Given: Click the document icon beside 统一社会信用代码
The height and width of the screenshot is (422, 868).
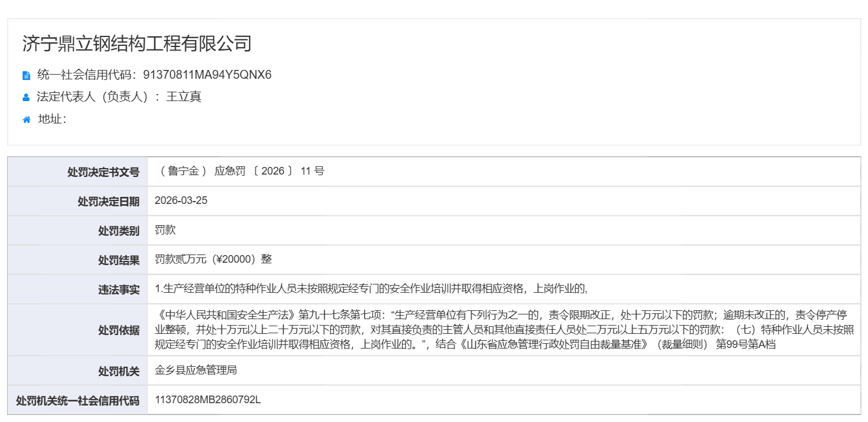Looking at the screenshot, I should (x=26, y=75).
